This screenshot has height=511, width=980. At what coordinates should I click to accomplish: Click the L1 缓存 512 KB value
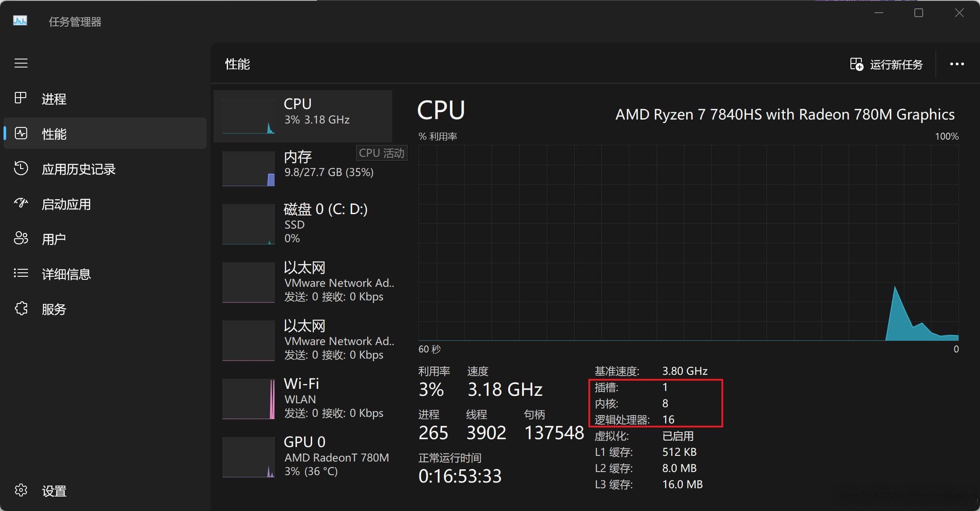(x=679, y=452)
